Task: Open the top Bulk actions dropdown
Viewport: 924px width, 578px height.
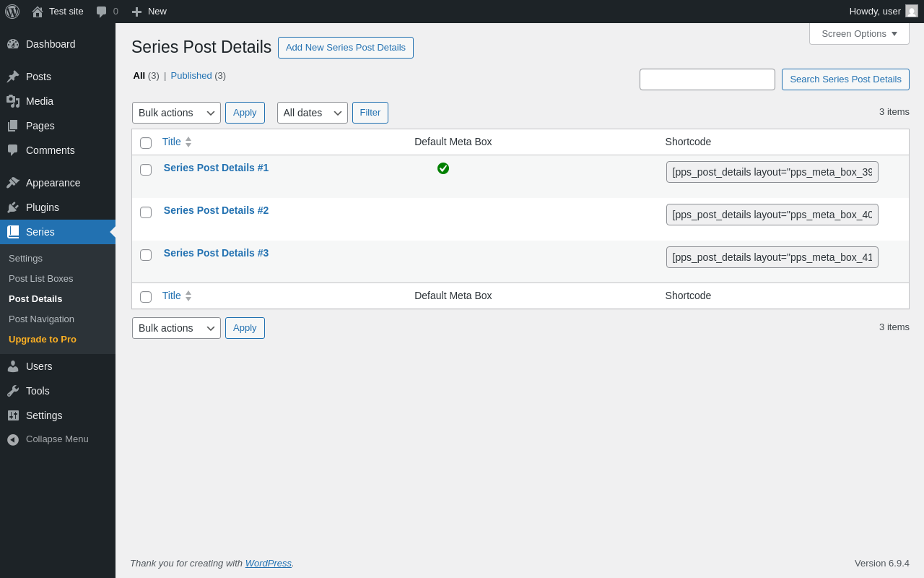Action: [176, 113]
